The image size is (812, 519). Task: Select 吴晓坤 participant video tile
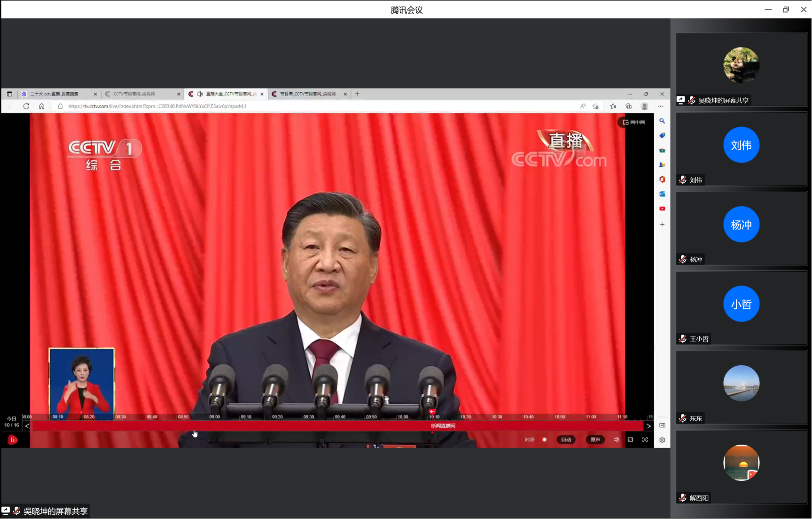[742, 69]
